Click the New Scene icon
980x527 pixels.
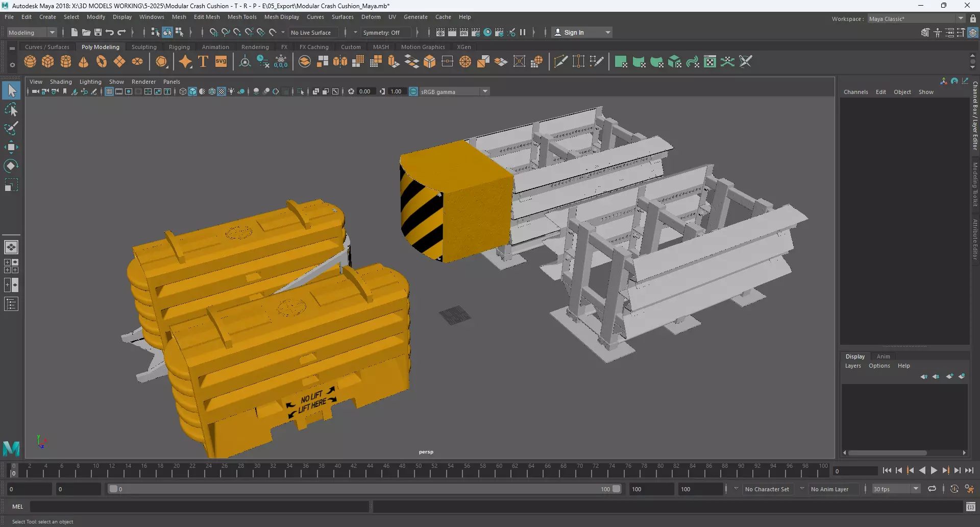[x=74, y=32]
